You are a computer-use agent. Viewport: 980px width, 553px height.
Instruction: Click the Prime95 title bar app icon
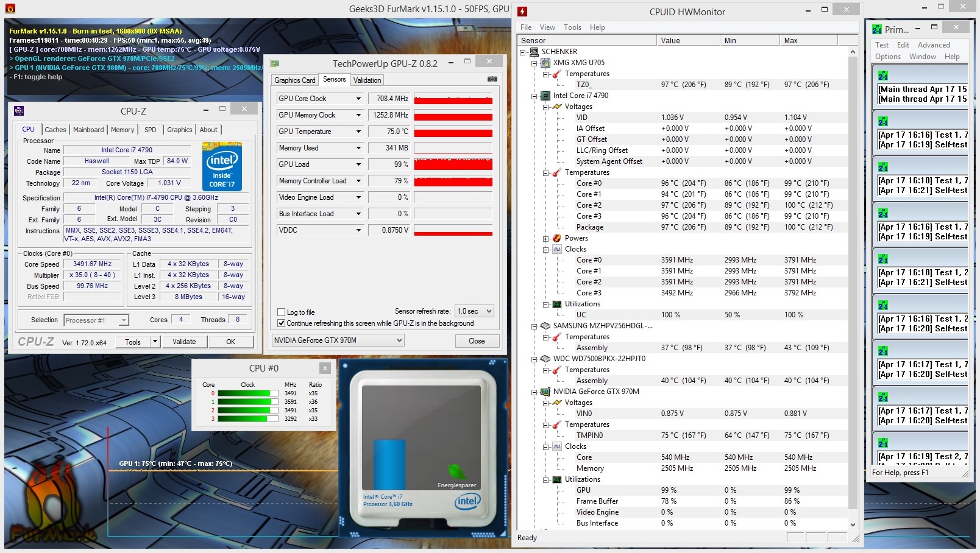877,29
